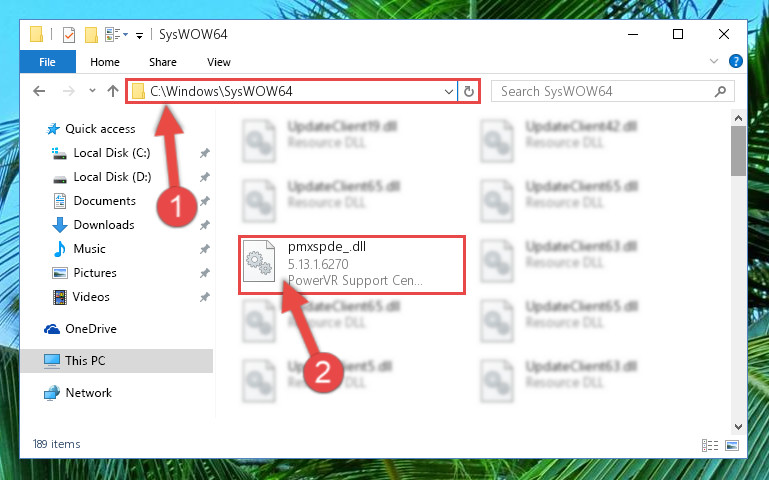Open Local Disk (C:) in sidebar
Screen dimensions: 769x480
(112, 153)
